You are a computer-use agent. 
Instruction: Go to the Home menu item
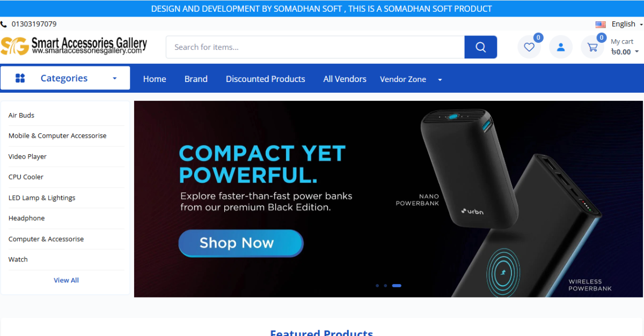(155, 79)
